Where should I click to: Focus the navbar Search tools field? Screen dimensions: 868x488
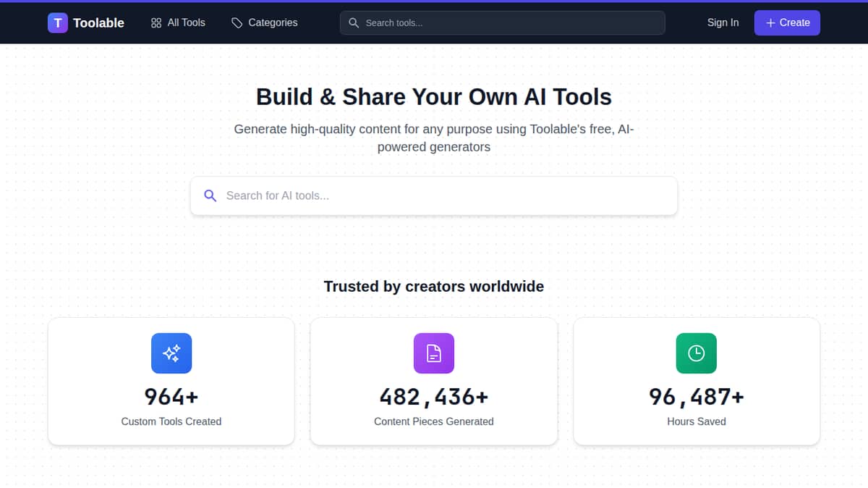[x=502, y=22]
